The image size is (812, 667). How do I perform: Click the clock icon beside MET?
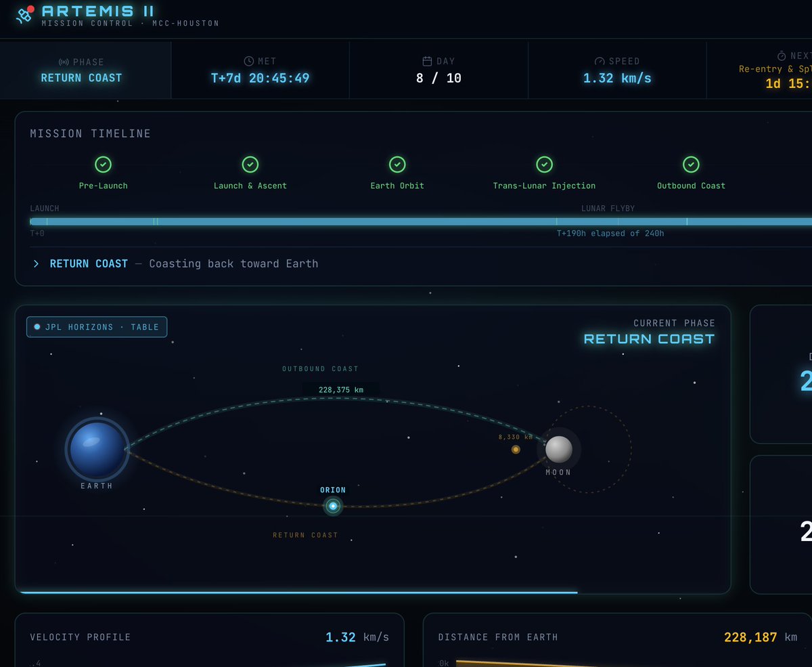[x=248, y=61]
